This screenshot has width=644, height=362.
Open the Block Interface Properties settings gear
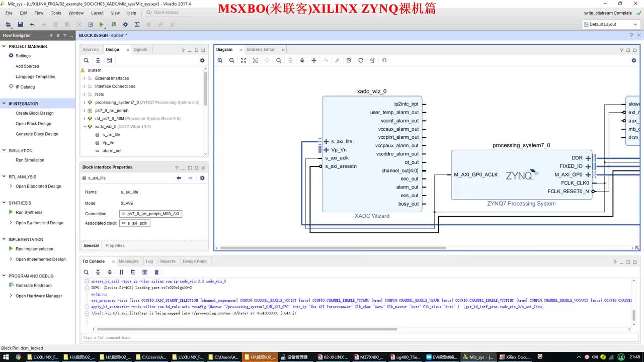(x=202, y=178)
